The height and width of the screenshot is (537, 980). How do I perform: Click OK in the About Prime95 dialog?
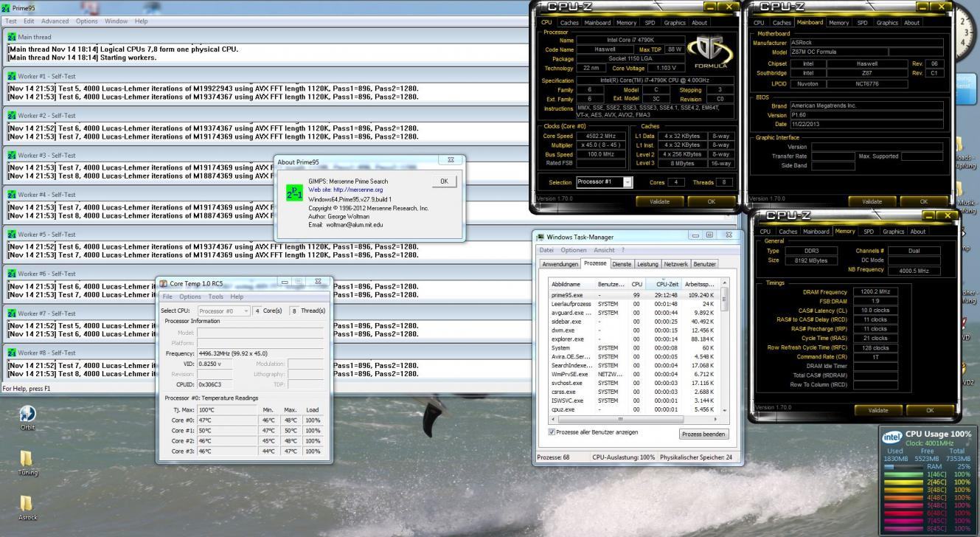444,181
